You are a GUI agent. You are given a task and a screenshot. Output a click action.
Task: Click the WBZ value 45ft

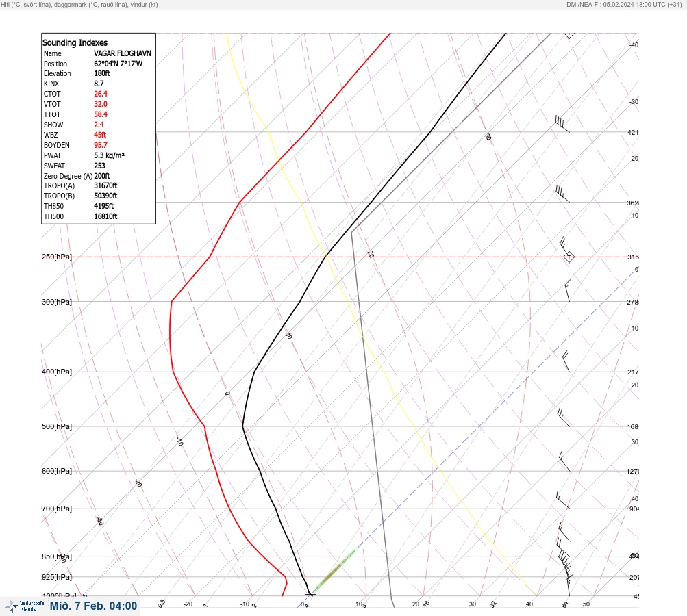[x=100, y=135]
